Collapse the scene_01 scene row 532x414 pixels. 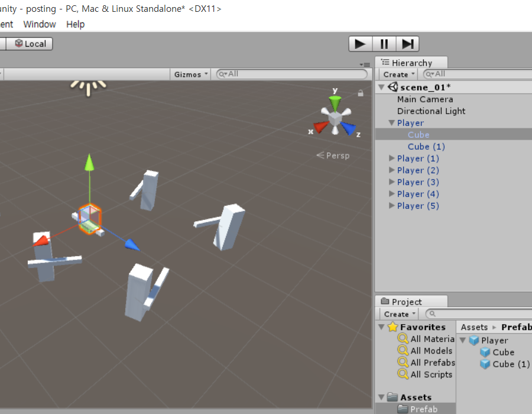381,87
